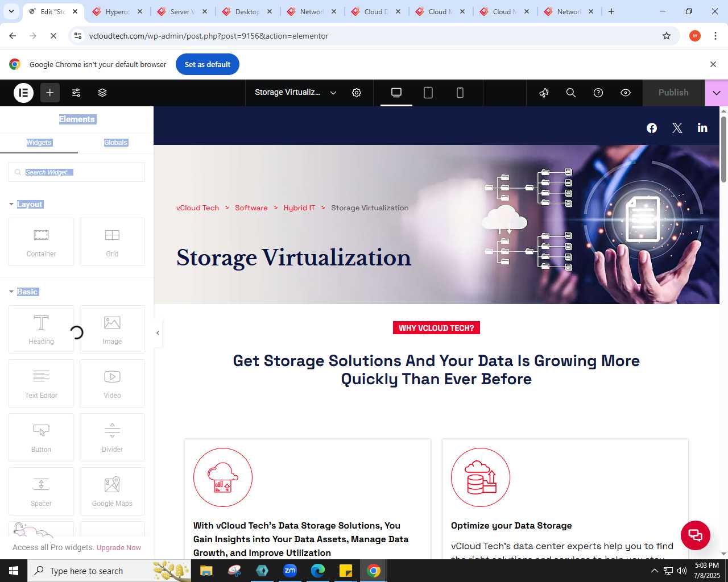Click the Add Element plus icon
728x582 pixels.
pyautogui.click(x=50, y=93)
